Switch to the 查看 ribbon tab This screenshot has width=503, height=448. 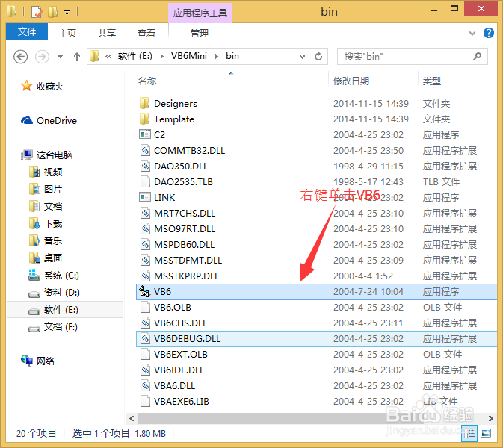146,33
